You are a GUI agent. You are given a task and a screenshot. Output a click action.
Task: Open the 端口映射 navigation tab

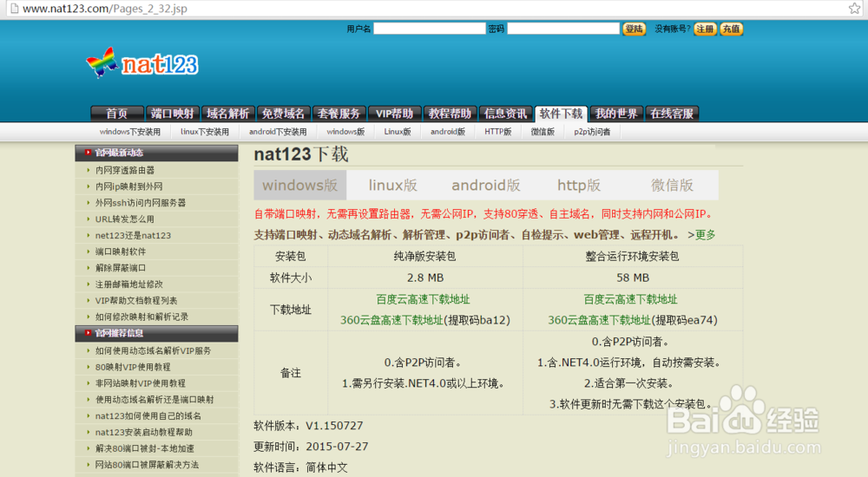(x=173, y=114)
